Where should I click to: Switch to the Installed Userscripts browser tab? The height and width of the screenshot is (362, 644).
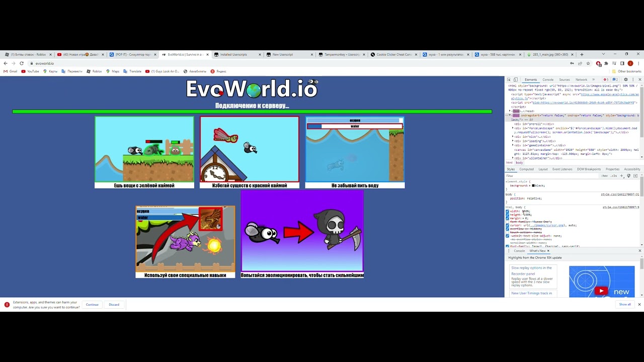[x=236, y=54]
